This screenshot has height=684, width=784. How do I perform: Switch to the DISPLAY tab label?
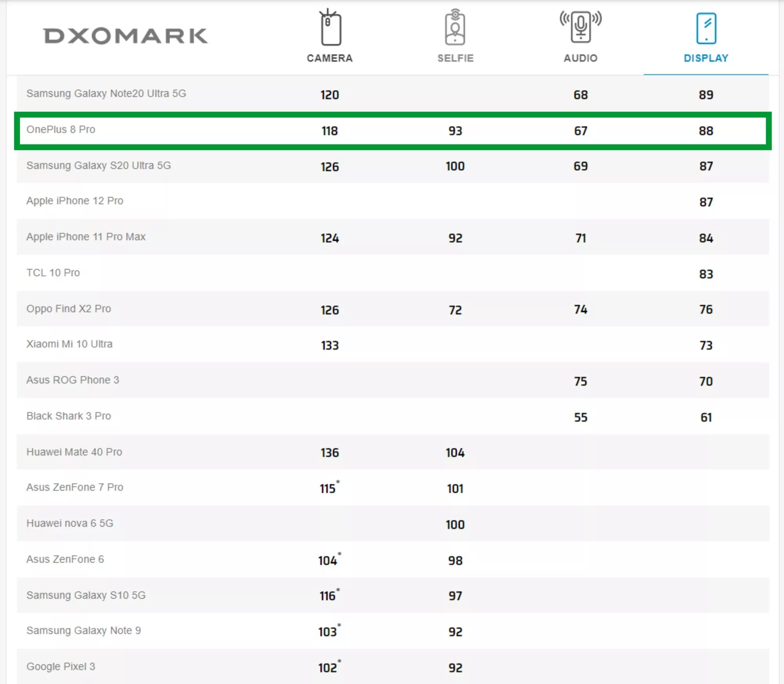[706, 58]
